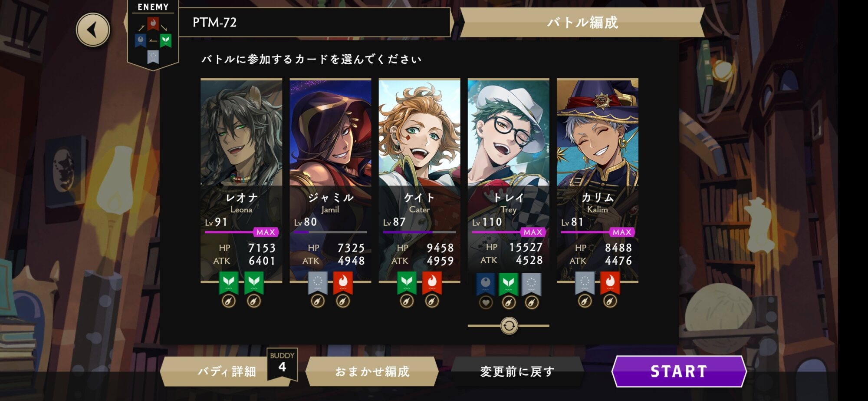Screen dimensions: 868x401
Task: Toggle the magic circle under Kalim's fire spell
Action: (x=610, y=301)
